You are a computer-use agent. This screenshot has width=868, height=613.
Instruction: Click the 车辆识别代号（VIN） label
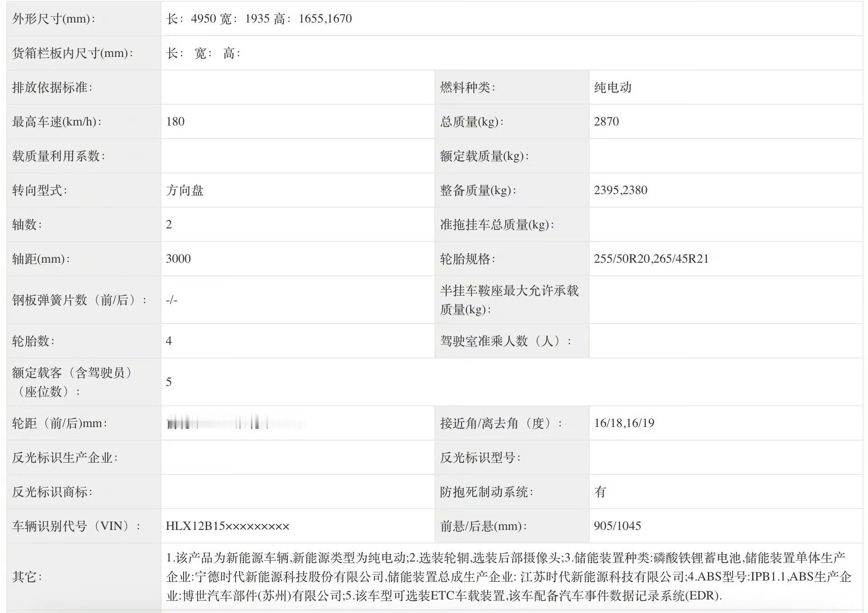(x=76, y=526)
